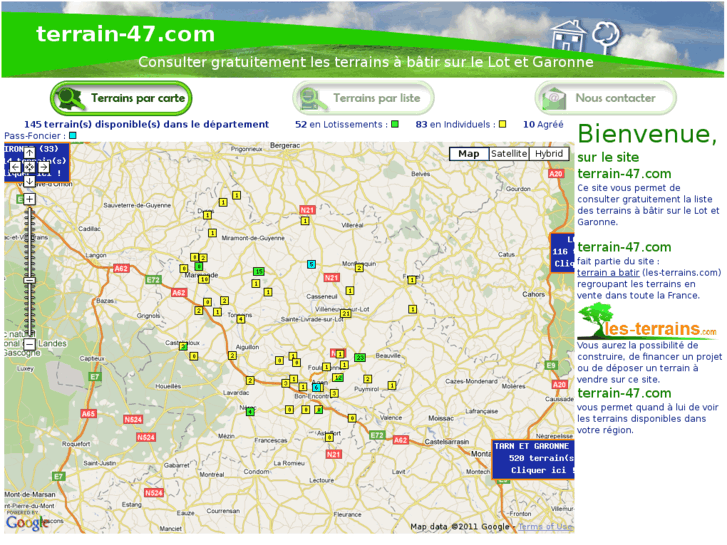
Task: Select the cyan marker 6 at Agen
Action: pyautogui.click(x=316, y=387)
